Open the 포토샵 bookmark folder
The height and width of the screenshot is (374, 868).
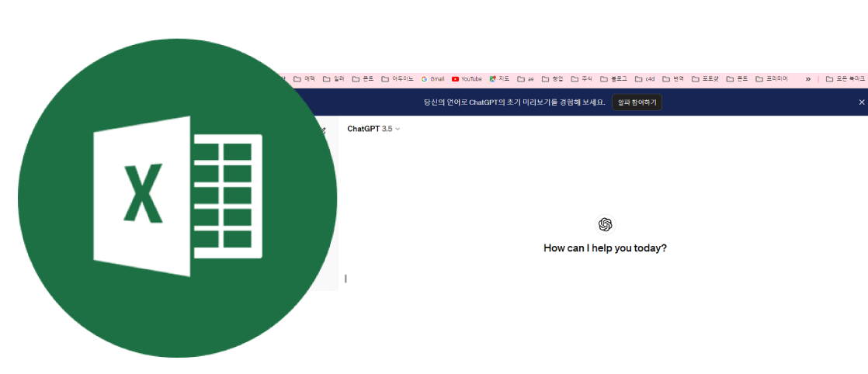coord(705,79)
